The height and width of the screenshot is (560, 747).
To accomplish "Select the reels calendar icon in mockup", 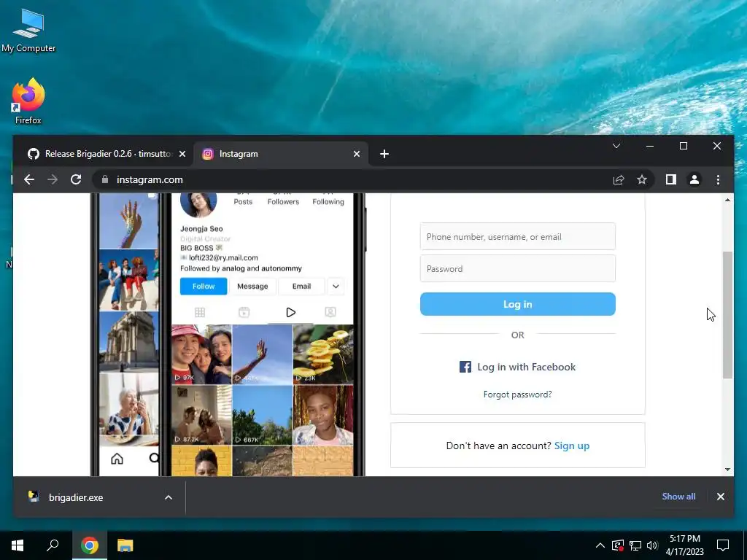I will coord(244,312).
